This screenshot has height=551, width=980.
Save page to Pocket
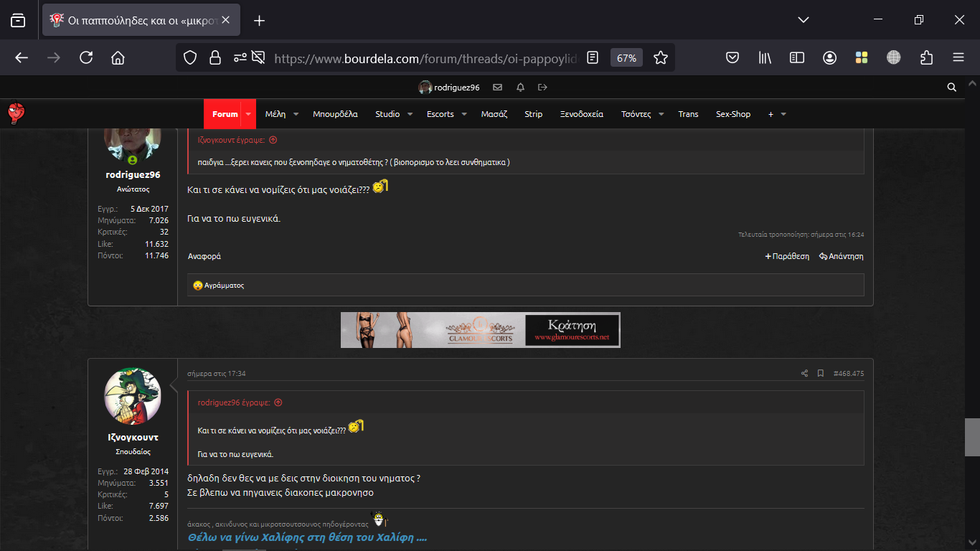point(732,57)
